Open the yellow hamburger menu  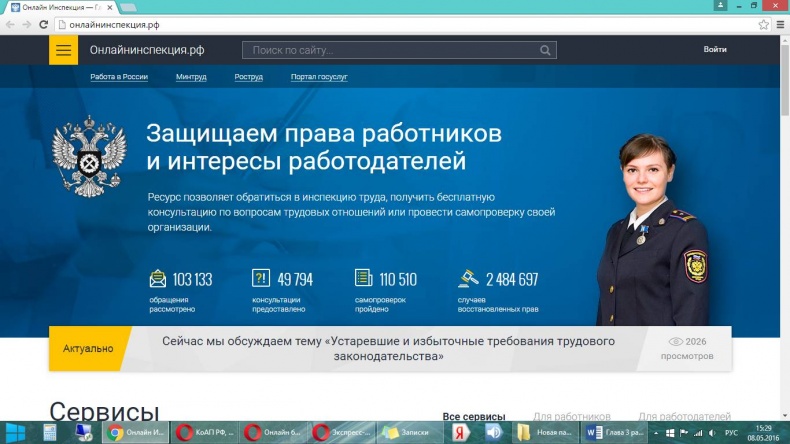[63, 49]
